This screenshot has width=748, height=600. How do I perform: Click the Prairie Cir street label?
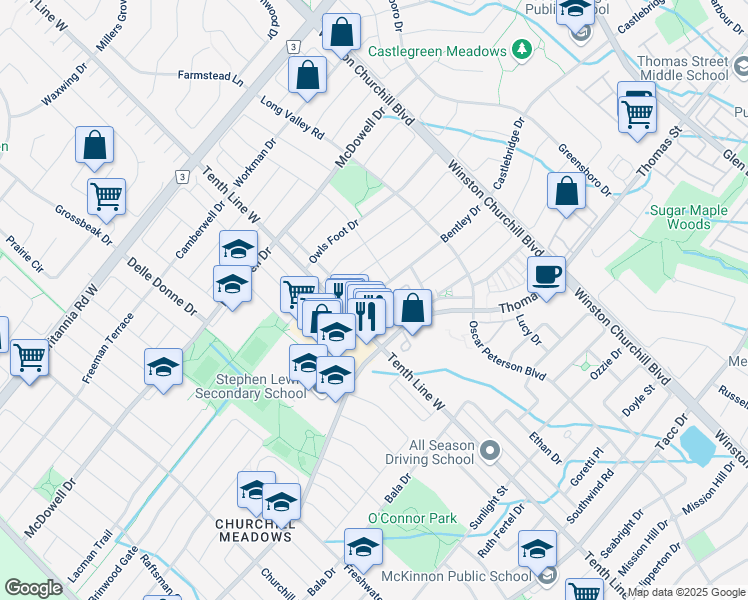point(25,254)
